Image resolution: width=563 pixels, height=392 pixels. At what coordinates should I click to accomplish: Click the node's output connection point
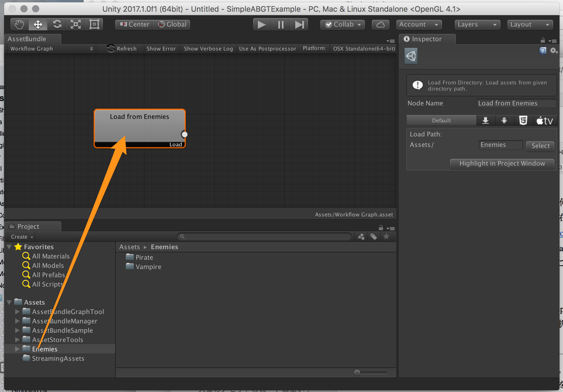pos(184,134)
